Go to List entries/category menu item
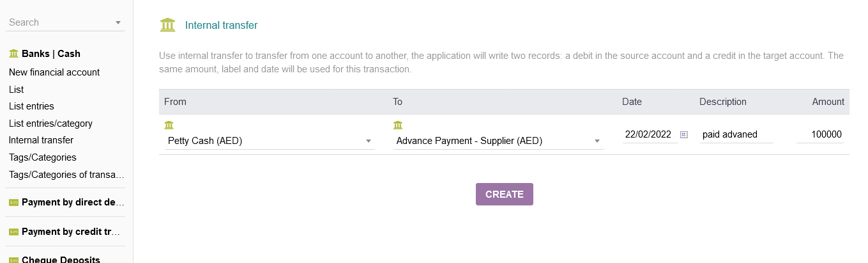This screenshot has width=868, height=263. (50, 123)
